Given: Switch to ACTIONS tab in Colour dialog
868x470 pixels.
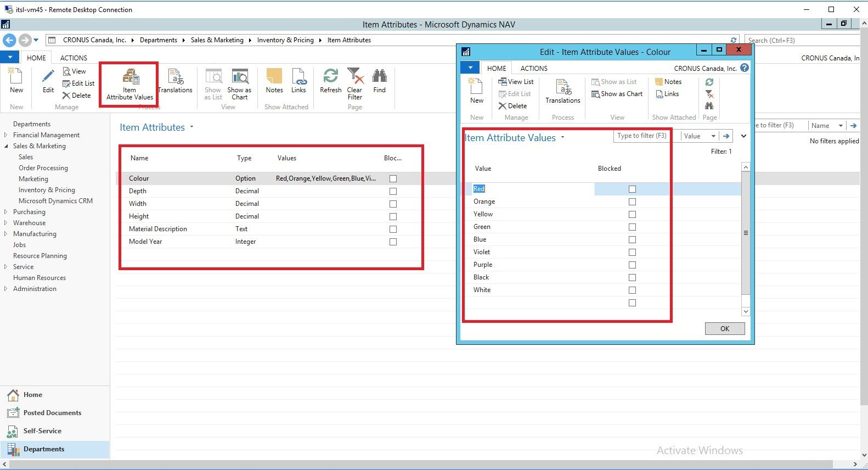Looking at the screenshot, I should pos(534,68).
